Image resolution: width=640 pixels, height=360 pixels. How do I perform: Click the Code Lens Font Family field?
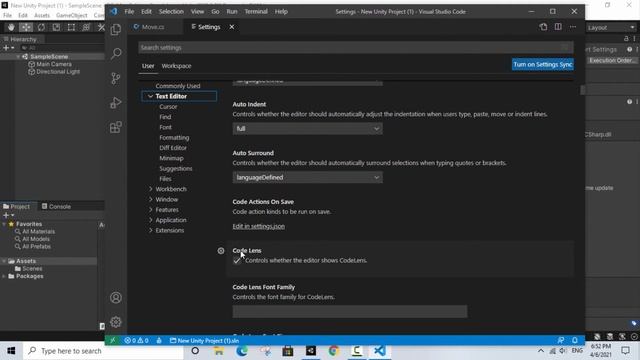[x=350, y=311]
